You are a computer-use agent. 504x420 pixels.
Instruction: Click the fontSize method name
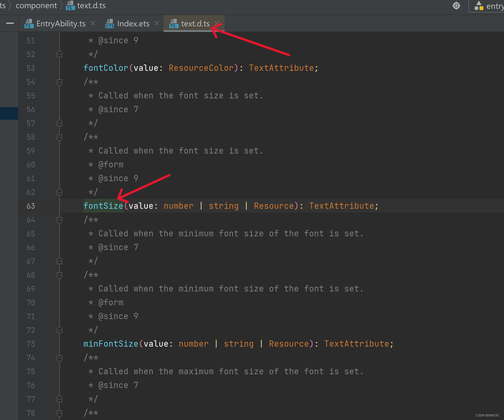103,206
